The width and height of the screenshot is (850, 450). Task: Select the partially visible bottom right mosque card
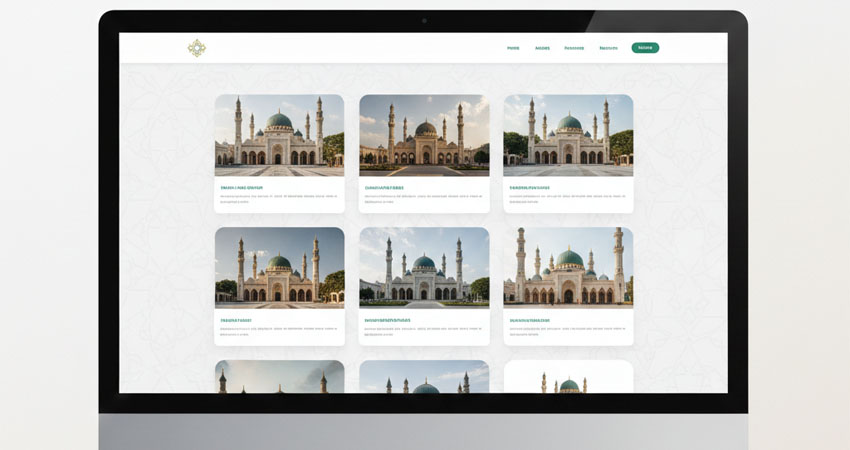point(568,376)
